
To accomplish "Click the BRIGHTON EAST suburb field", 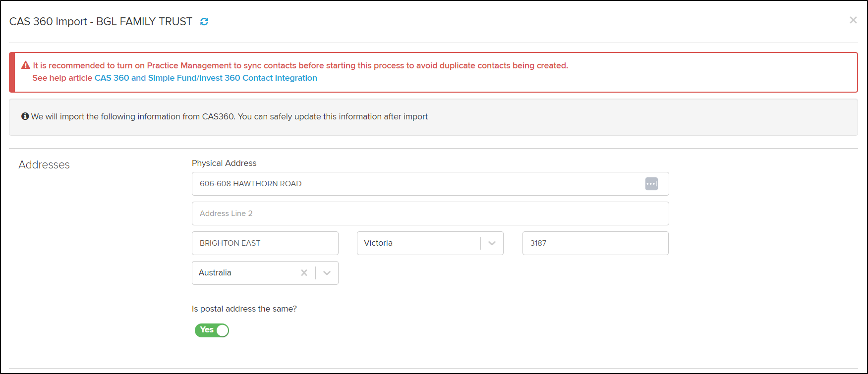I will pyautogui.click(x=265, y=243).
